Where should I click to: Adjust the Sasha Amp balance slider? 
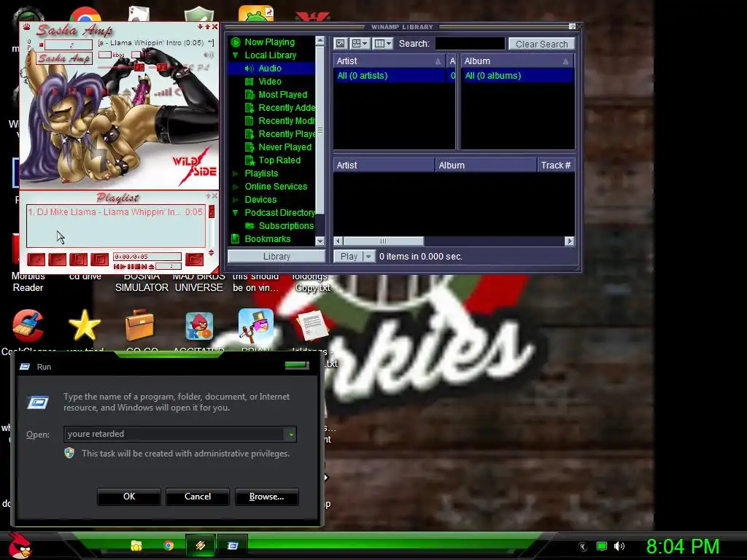coord(161,67)
